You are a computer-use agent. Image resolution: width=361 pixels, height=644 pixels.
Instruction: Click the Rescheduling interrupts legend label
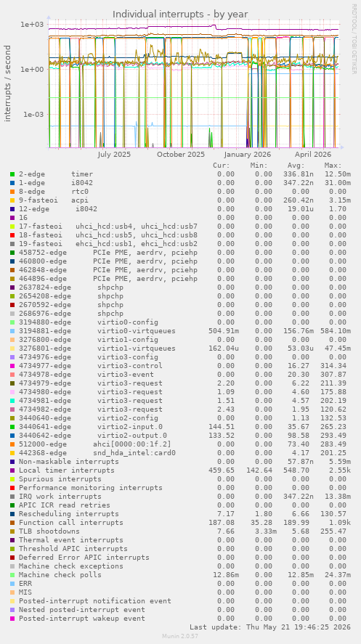68,514
